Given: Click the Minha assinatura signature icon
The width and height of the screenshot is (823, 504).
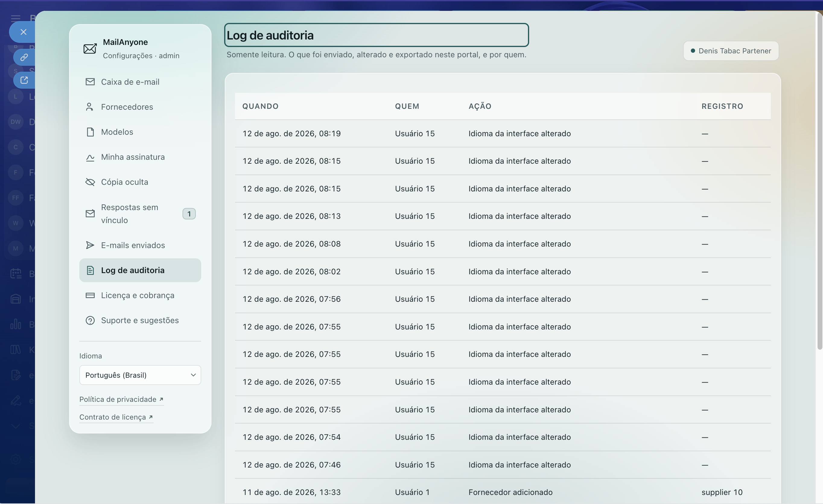Looking at the screenshot, I should tap(90, 157).
